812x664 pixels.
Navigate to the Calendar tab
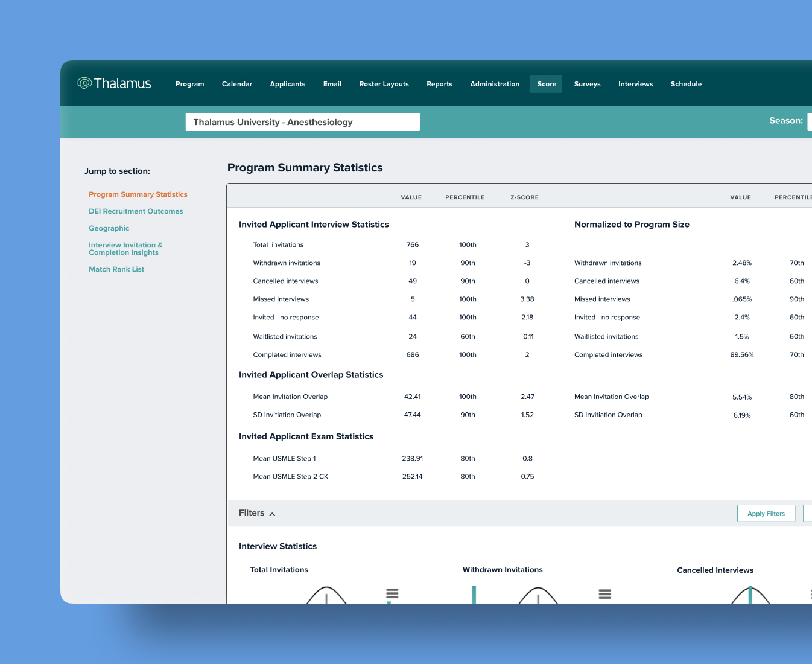tap(236, 84)
